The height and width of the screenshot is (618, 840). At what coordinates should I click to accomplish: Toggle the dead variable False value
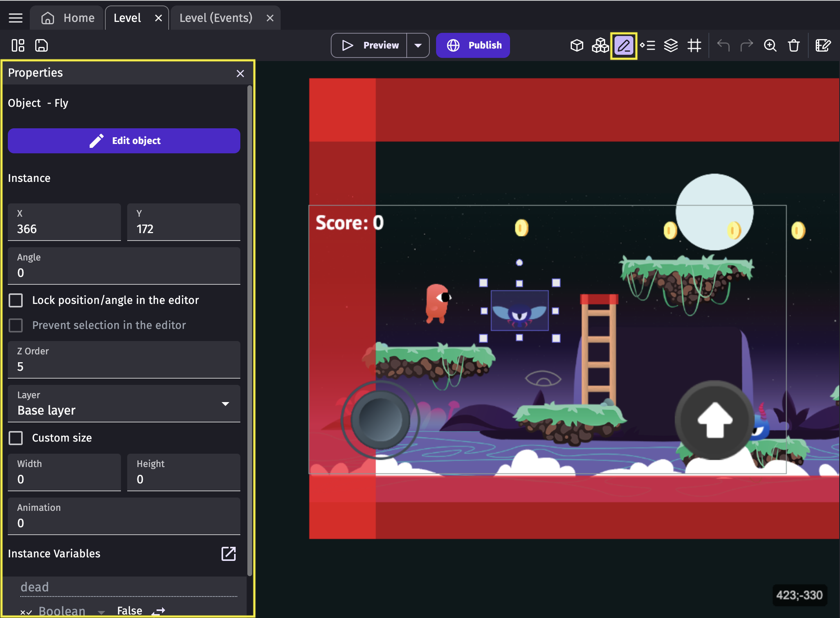(158, 611)
